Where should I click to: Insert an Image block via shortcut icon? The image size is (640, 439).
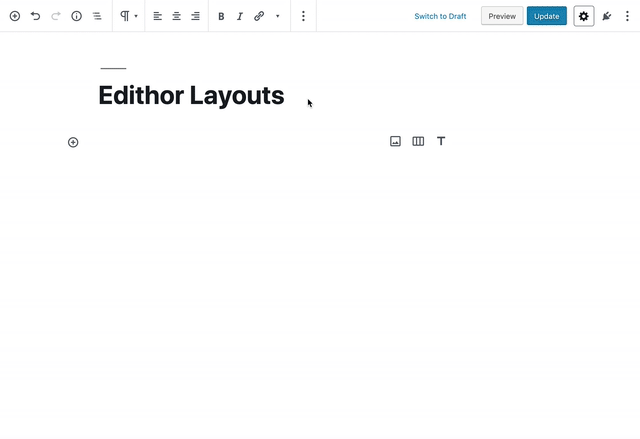pyautogui.click(x=395, y=141)
